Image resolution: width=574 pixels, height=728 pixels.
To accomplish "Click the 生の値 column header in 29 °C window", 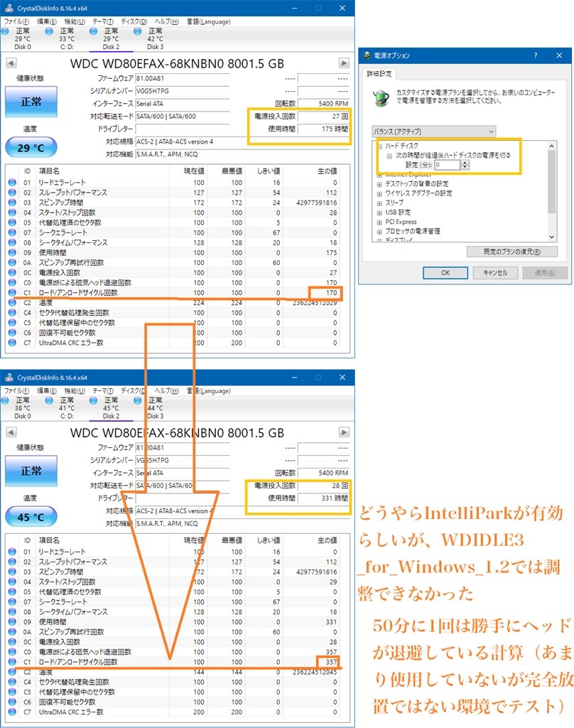I will click(x=327, y=171).
